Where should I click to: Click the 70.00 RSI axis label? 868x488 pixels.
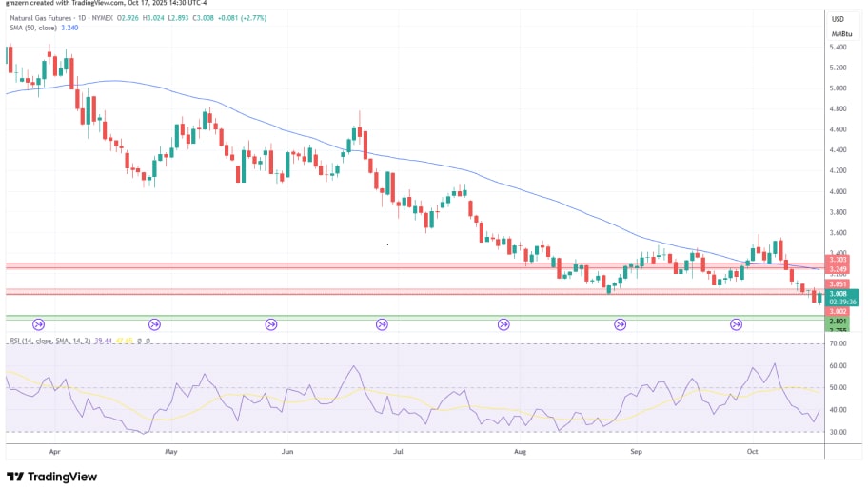[838, 342]
